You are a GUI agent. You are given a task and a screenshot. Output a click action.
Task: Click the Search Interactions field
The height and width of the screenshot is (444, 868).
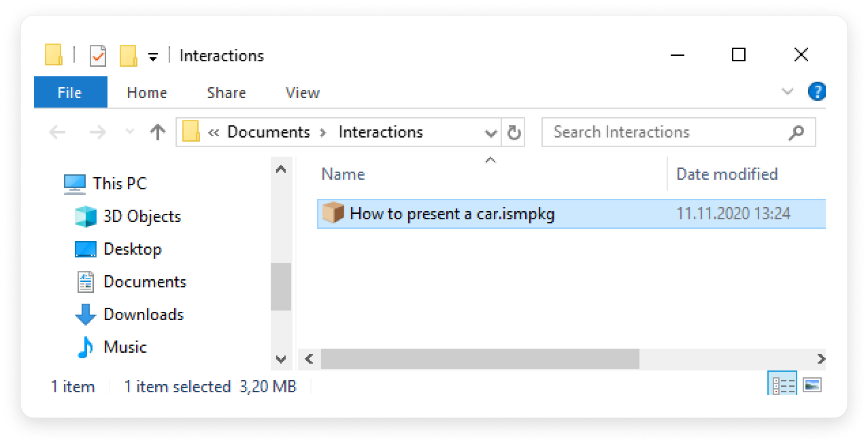(x=678, y=132)
